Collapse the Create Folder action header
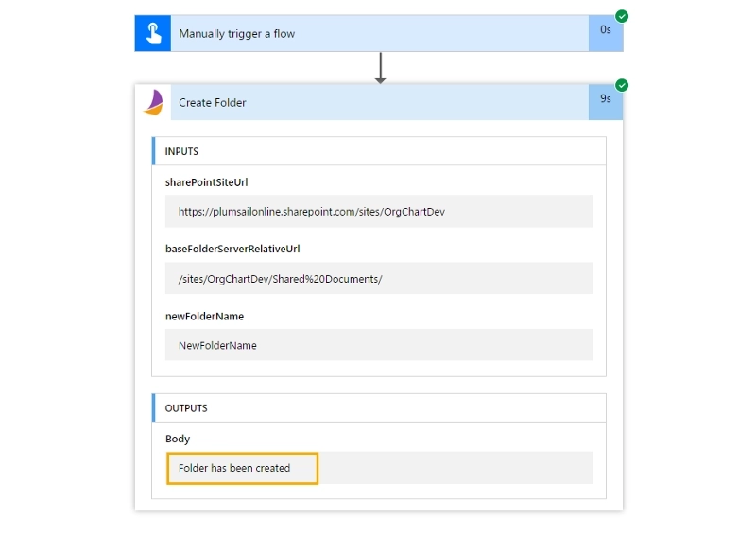Viewport: 756px width, 535px height. (380, 102)
